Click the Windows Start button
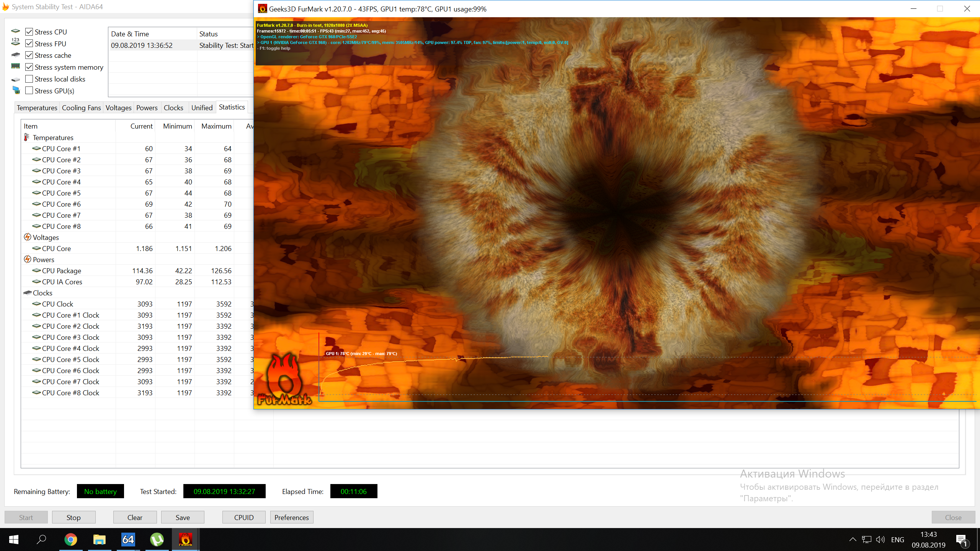The width and height of the screenshot is (980, 551). 14,540
